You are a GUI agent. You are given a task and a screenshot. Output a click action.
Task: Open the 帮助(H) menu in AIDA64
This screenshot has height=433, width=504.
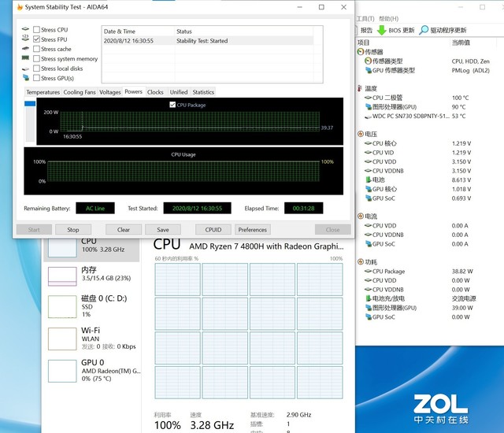point(388,19)
